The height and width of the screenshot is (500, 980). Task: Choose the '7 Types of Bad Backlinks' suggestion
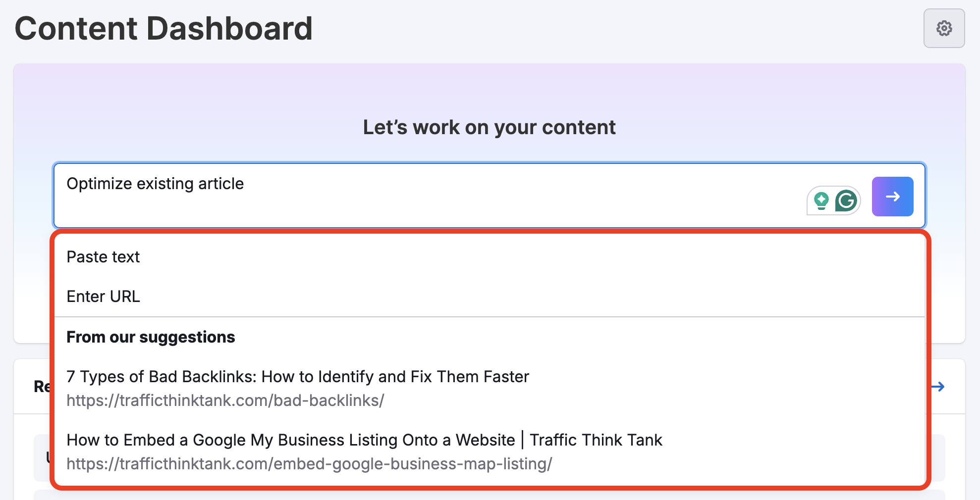tap(297, 377)
